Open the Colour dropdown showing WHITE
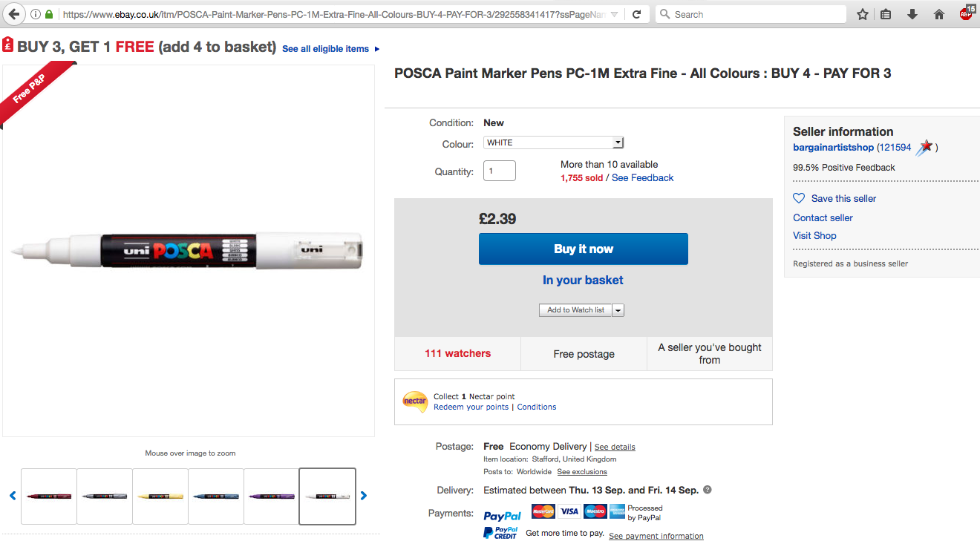 click(x=553, y=142)
